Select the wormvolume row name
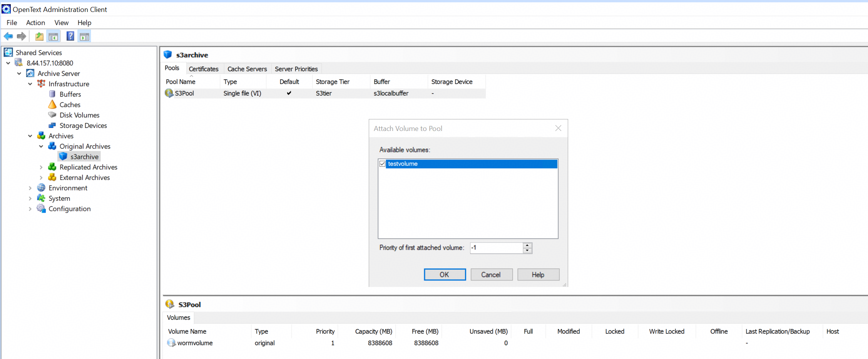The height and width of the screenshot is (359, 868). (195, 343)
